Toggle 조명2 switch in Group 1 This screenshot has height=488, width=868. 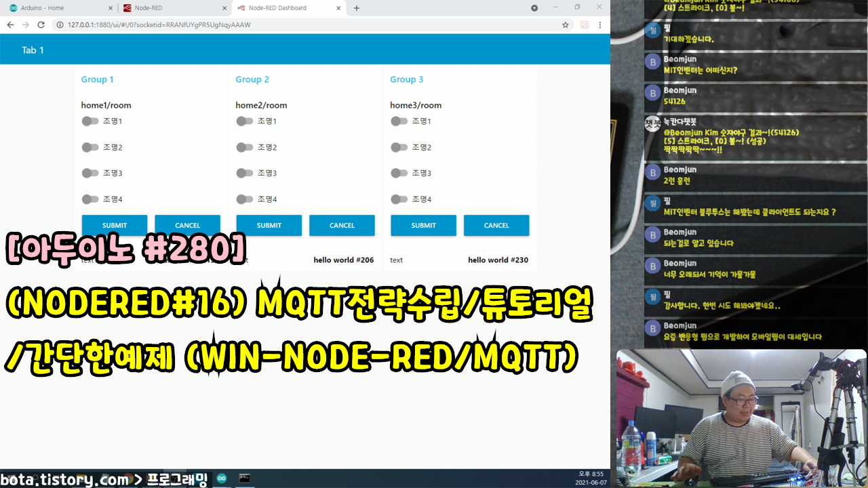pyautogui.click(x=90, y=147)
